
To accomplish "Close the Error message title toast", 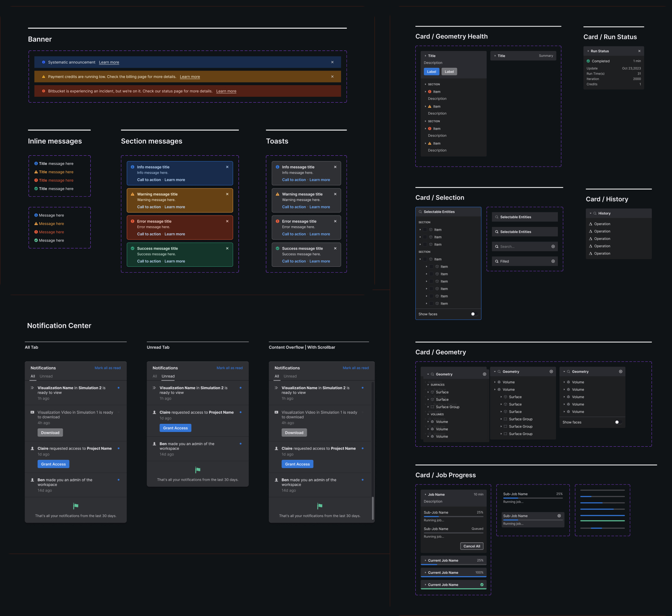I will click(x=335, y=221).
